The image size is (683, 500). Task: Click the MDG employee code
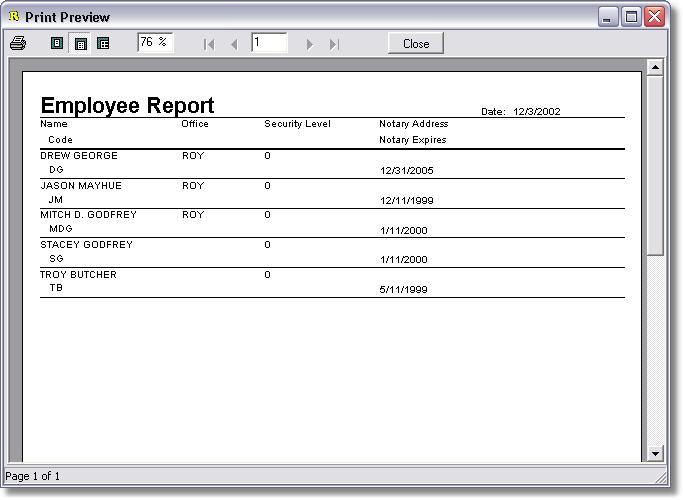[61, 229]
